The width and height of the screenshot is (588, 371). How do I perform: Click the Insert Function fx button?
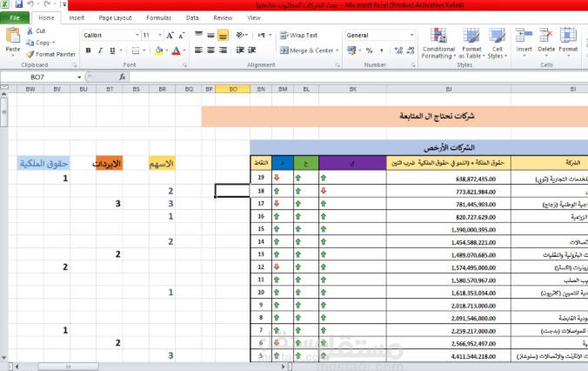pos(123,77)
